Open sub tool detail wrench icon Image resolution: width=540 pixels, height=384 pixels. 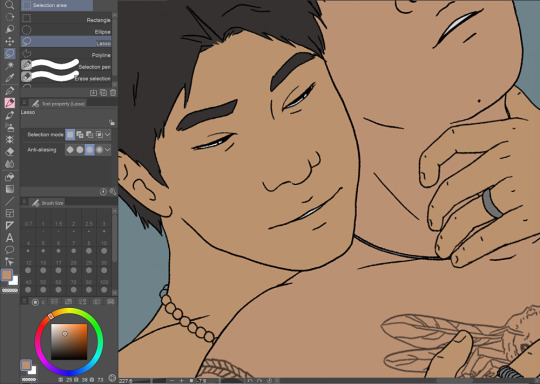113,192
